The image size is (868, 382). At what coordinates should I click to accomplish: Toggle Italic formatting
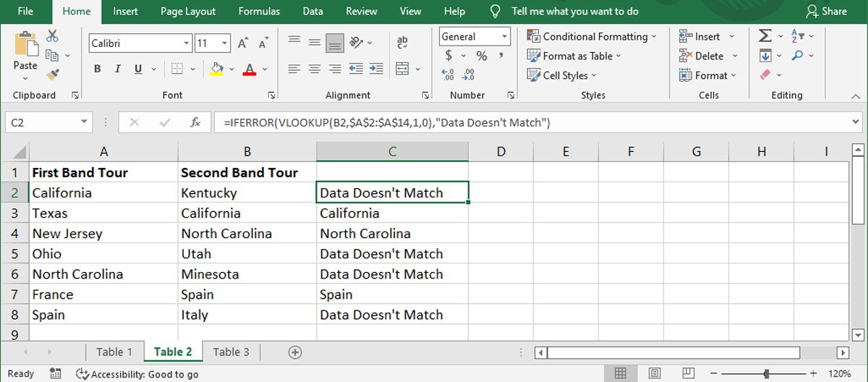[117, 69]
